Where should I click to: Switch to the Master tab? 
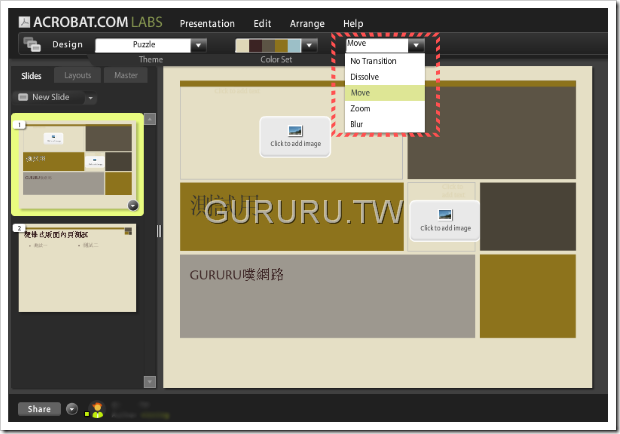coord(126,75)
